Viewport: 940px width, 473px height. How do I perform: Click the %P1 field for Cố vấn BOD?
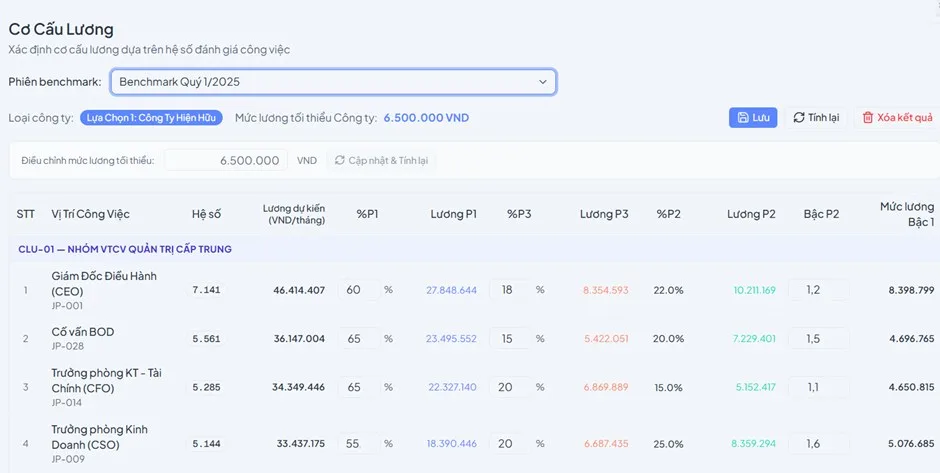click(358, 339)
